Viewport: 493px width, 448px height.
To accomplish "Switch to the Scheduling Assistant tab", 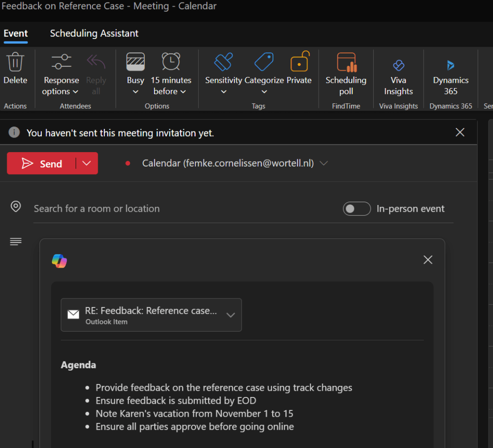I will 94,33.
